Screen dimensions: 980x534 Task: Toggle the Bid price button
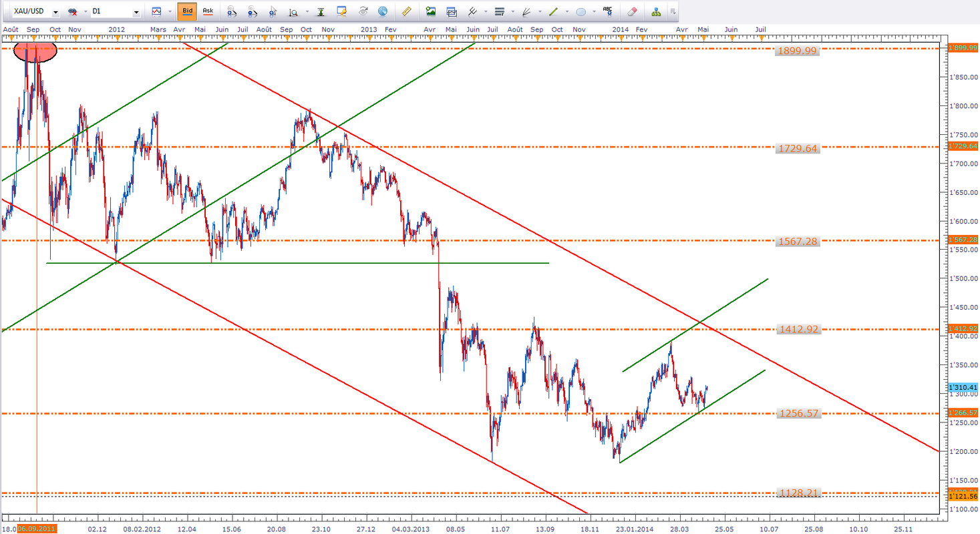pyautogui.click(x=187, y=11)
